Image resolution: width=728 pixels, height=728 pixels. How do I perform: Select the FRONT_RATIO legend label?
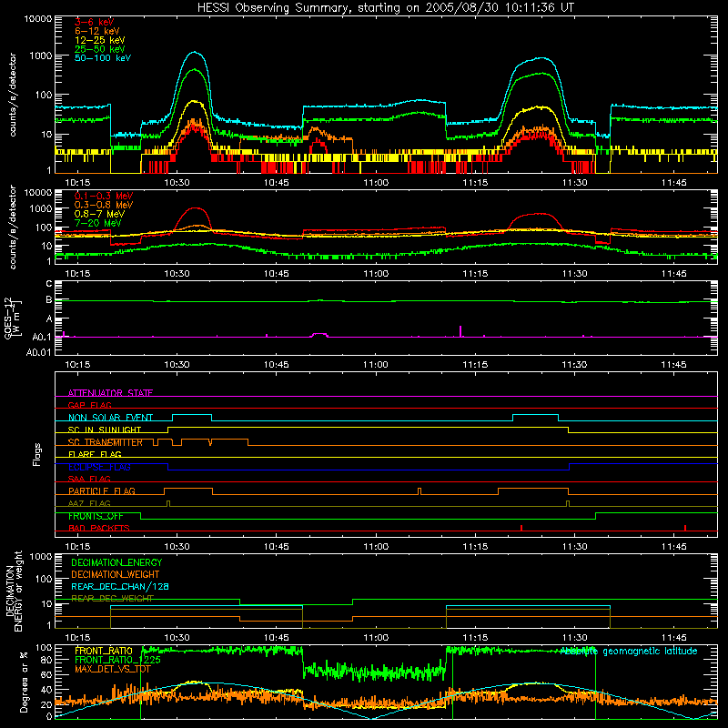tap(104, 651)
